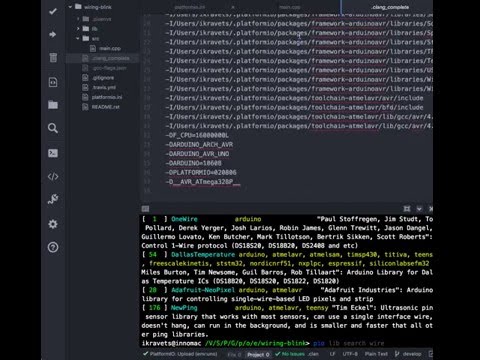This screenshot has width=480, height=360.
Task: Open the library manager code brackets icon
Action: (53, 176)
